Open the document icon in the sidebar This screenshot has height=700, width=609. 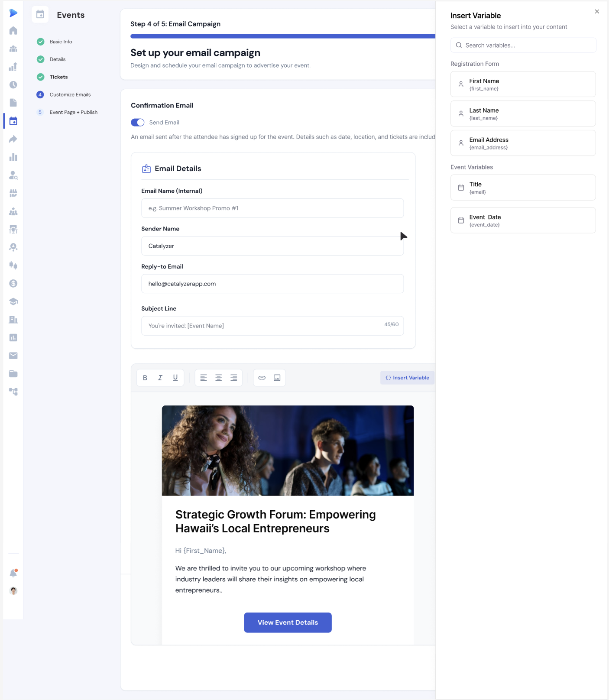pos(13,103)
